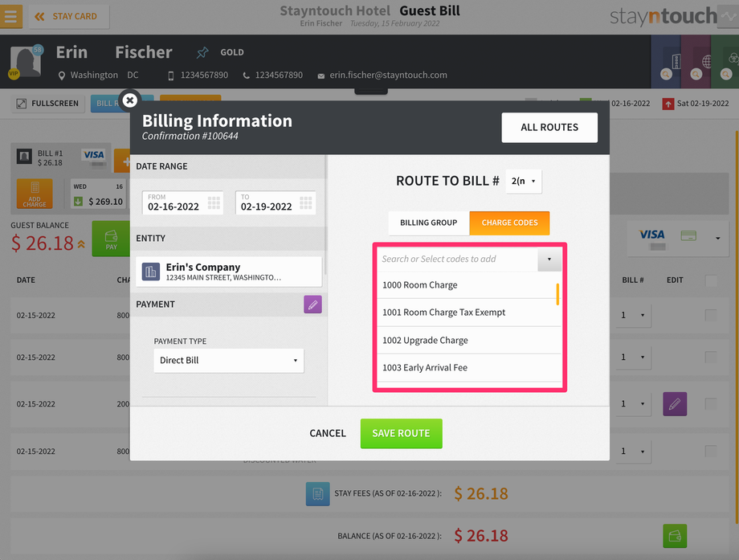Click the pin icon beside Fischer
Viewport: 739px width, 560px height.
click(x=202, y=52)
